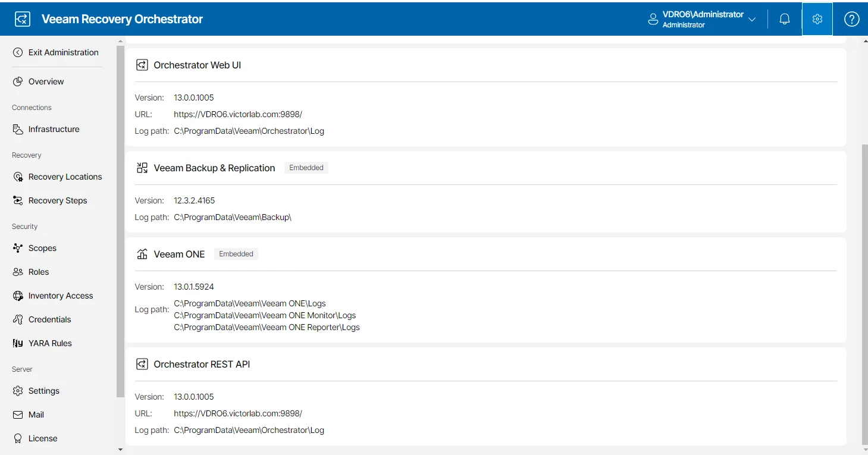Expand the VDRO6\Administrator user dropdown

pyautogui.click(x=752, y=19)
